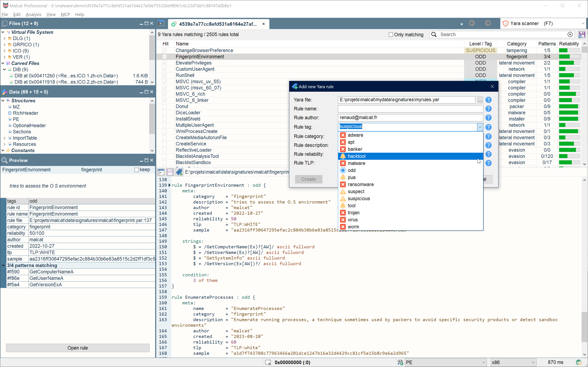
Task: Click the help icon beside Rule TLP
Action: tap(488, 163)
